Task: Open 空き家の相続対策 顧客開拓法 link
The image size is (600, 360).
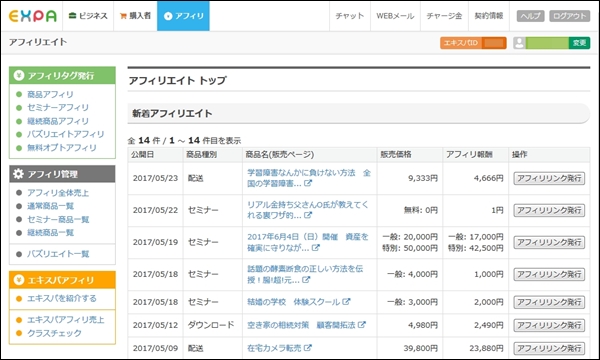Action: pyautogui.click(x=301, y=325)
